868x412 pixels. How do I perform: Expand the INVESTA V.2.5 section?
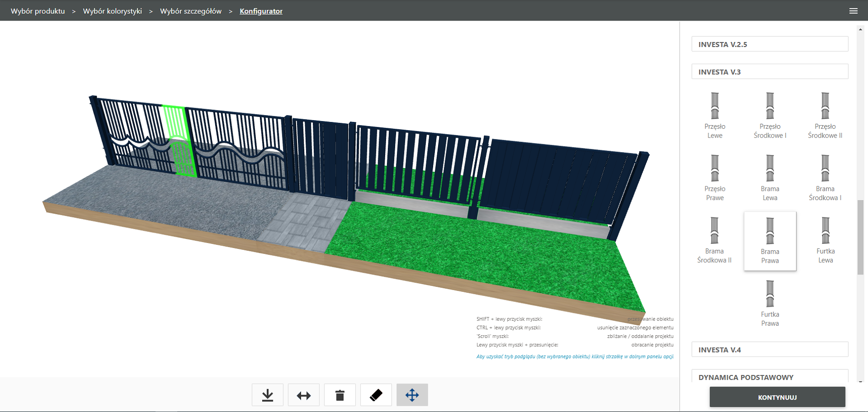(x=770, y=44)
